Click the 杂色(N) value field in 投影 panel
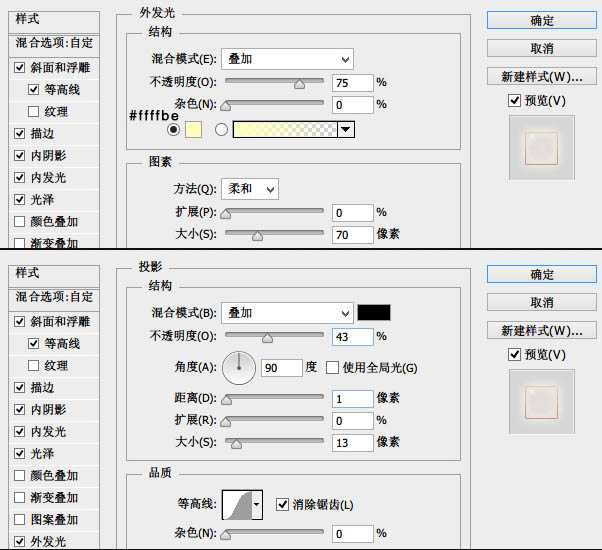This screenshot has height=550, width=602. [352, 534]
